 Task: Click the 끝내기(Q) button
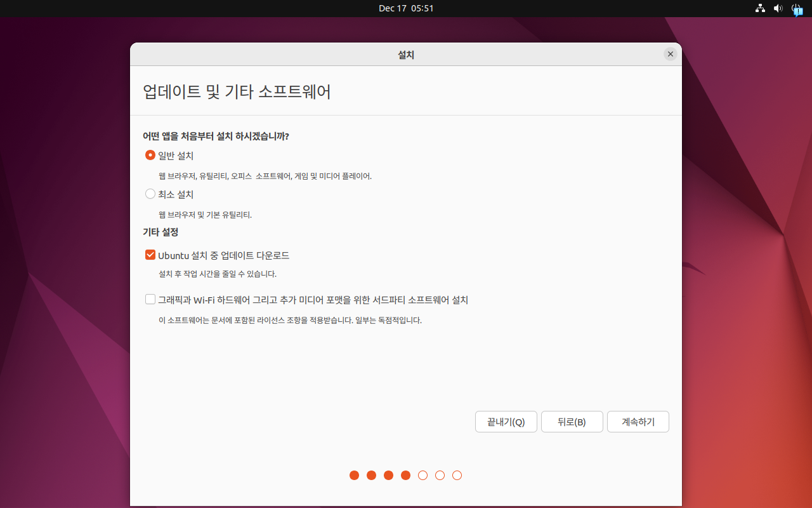pyautogui.click(x=506, y=422)
